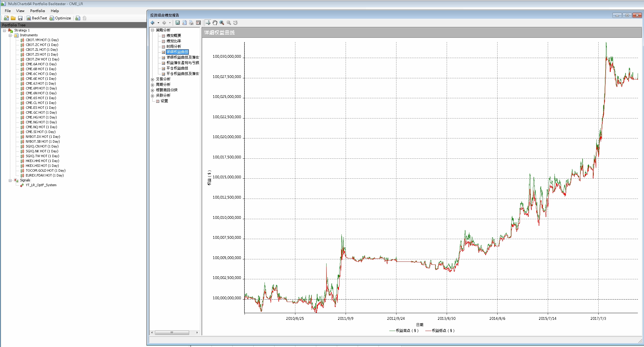Click the print report icon
The height and width of the screenshot is (347, 644).
(x=191, y=23)
